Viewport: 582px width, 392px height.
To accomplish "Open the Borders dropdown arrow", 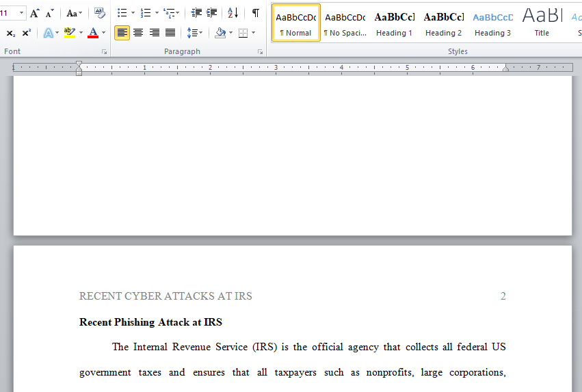I will point(254,33).
